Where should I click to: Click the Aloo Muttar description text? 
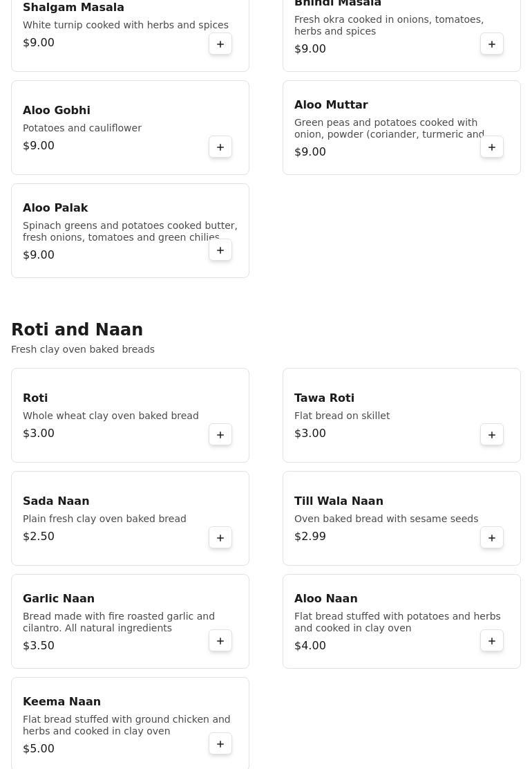point(389,129)
